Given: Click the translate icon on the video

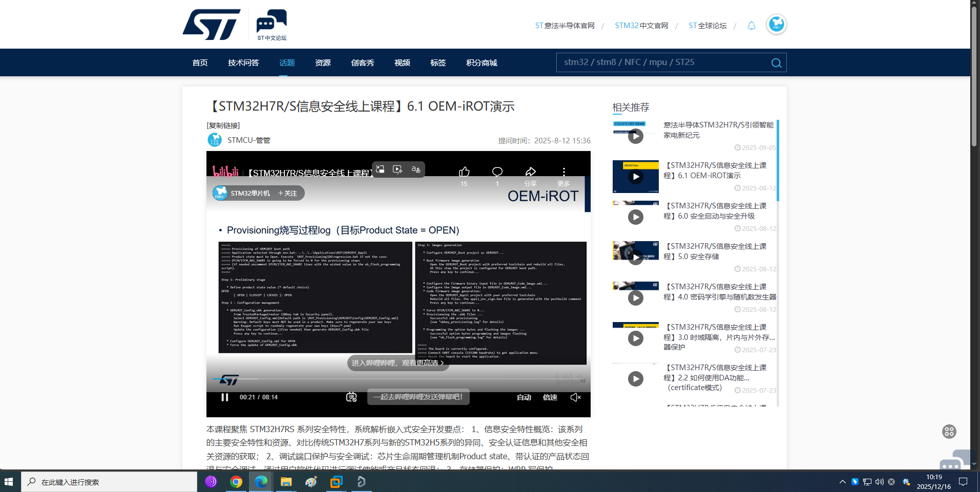Looking at the screenshot, I should [416, 169].
